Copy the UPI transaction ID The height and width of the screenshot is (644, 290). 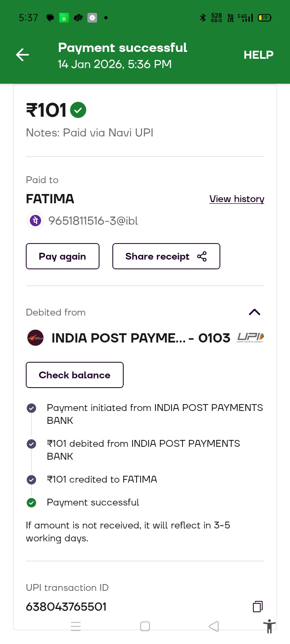point(257,607)
